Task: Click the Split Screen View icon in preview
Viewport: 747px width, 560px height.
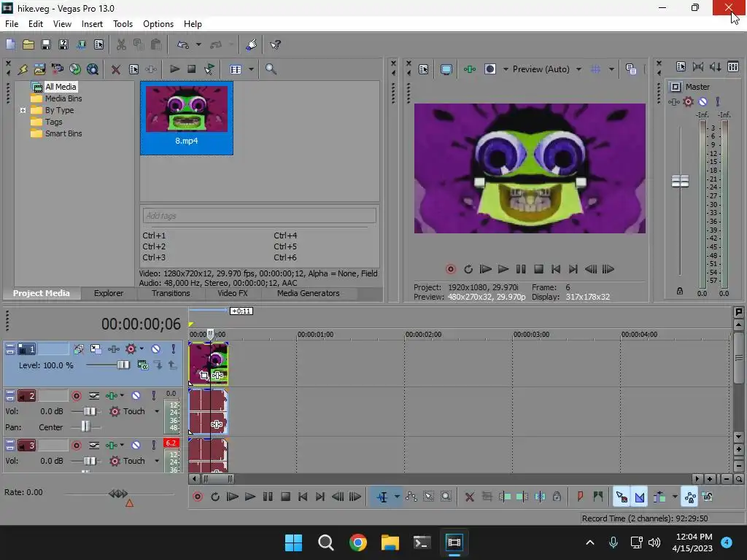Action: (489, 69)
